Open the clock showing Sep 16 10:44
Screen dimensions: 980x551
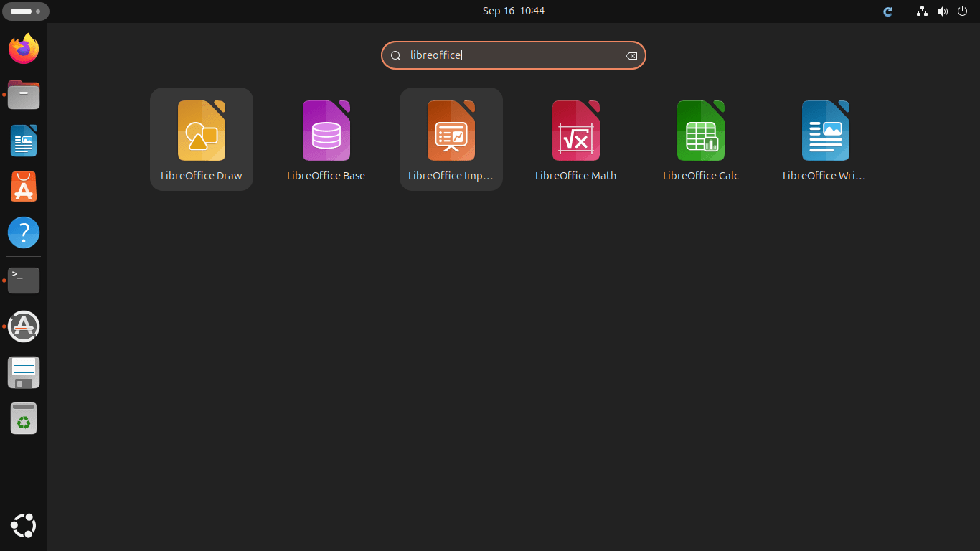514,11
